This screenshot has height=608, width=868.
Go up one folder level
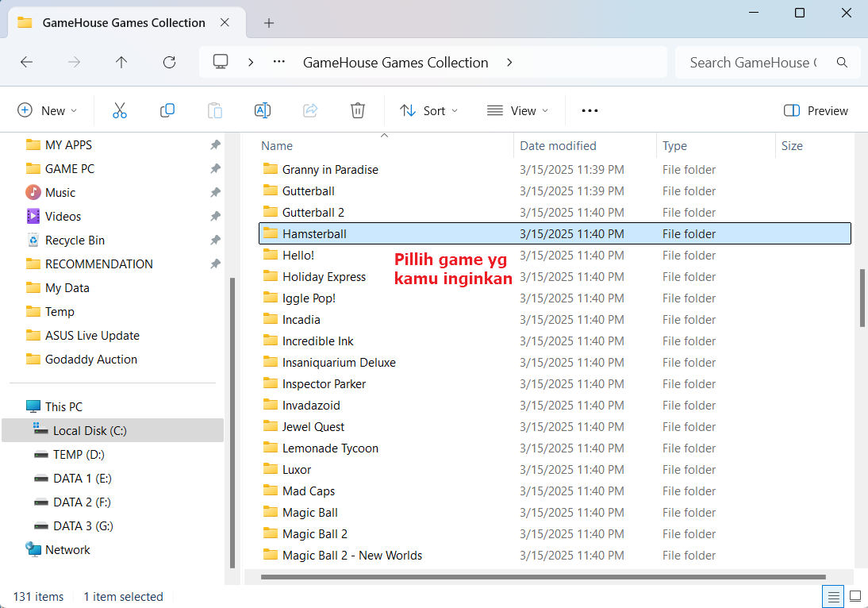pos(121,63)
